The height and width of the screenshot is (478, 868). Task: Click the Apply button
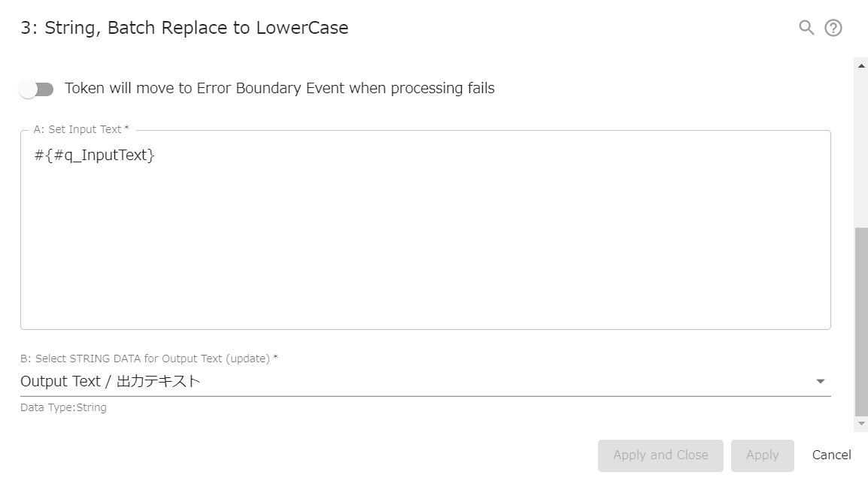point(763,455)
